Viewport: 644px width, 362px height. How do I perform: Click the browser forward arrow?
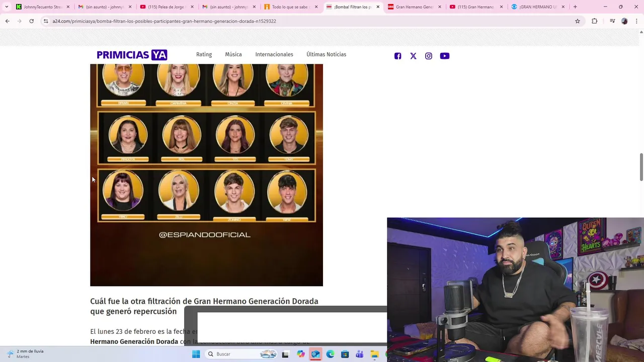click(19, 21)
